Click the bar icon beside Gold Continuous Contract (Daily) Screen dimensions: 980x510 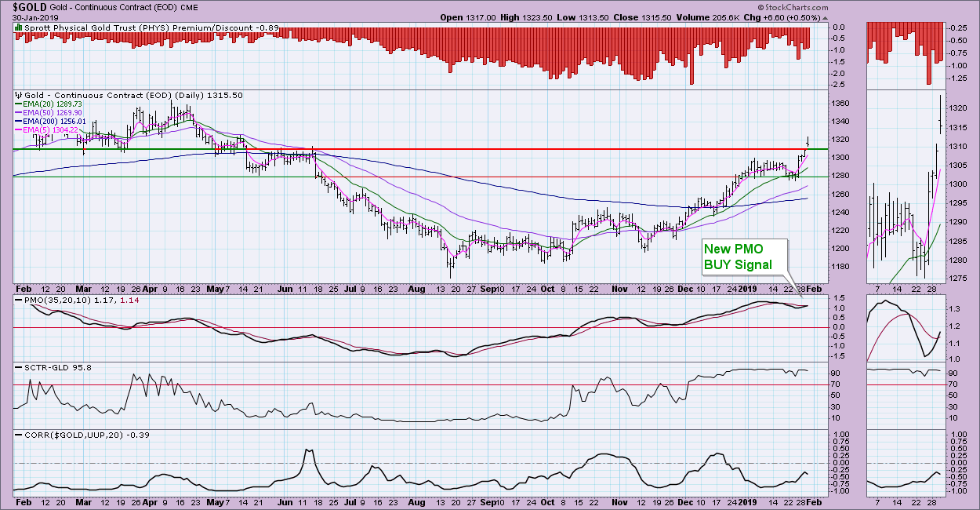[17, 95]
